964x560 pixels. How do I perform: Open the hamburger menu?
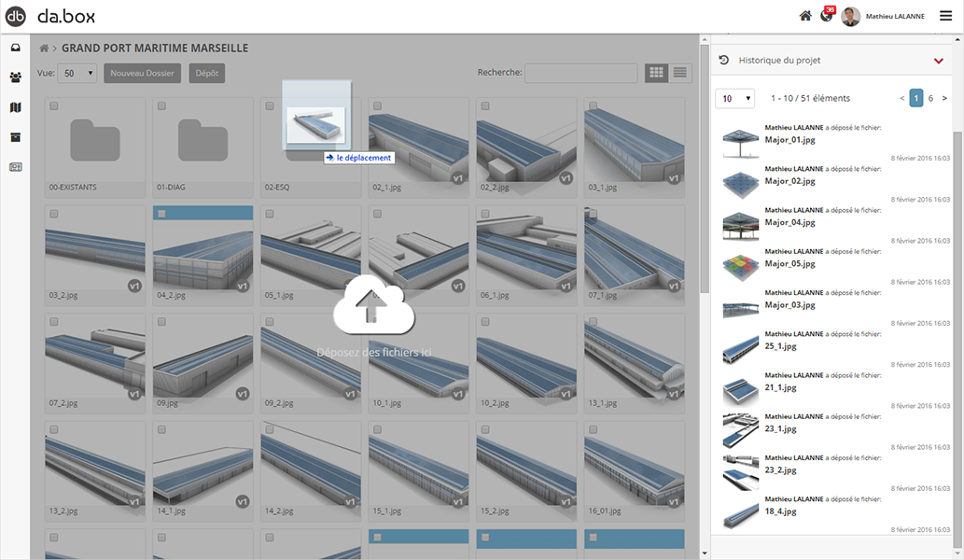pyautogui.click(x=945, y=16)
